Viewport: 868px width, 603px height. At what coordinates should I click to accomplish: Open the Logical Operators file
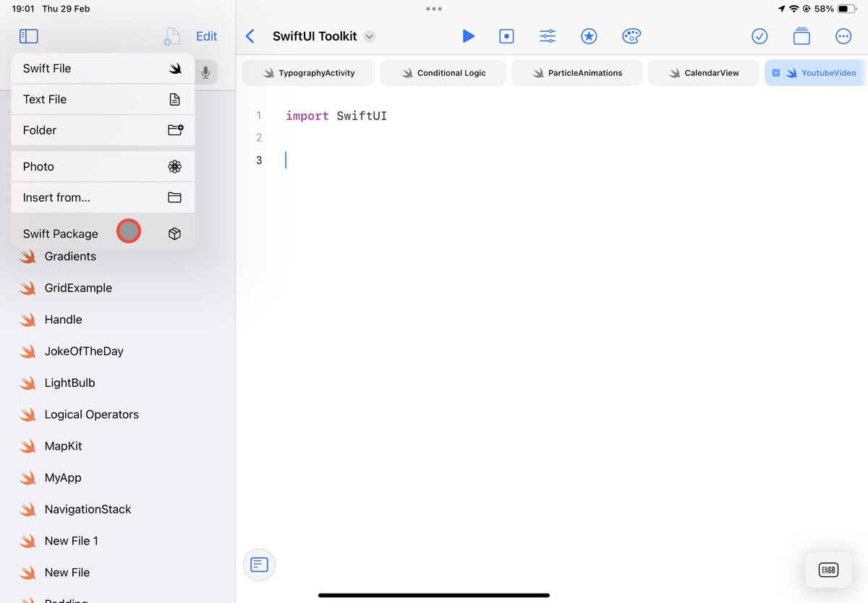point(91,414)
